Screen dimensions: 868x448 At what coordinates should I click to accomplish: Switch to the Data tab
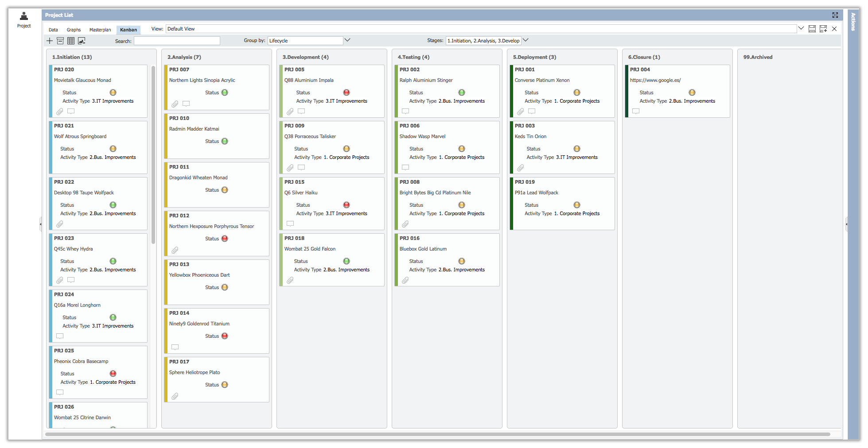[x=53, y=30]
